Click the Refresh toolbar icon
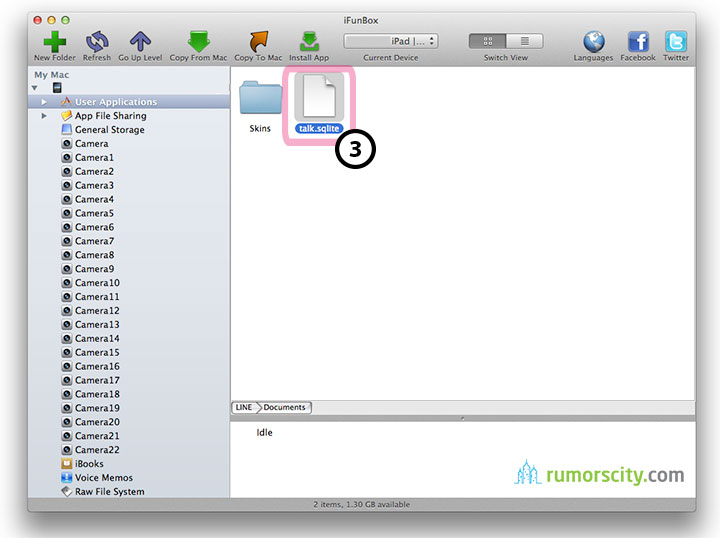The width and height of the screenshot is (720, 538). click(97, 42)
